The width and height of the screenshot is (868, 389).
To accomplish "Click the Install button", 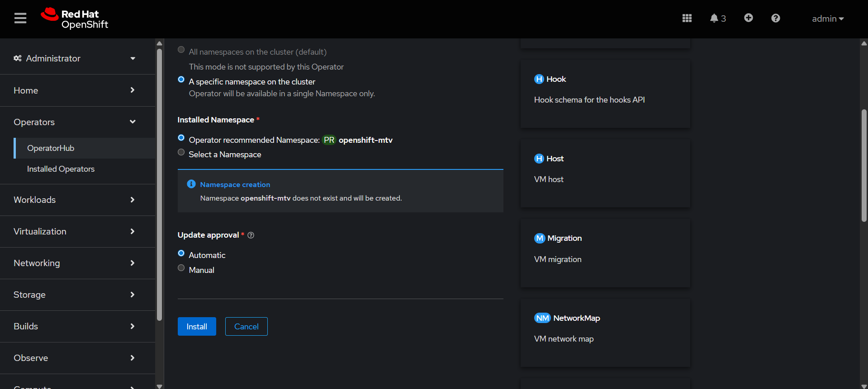I will tap(197, 327).
